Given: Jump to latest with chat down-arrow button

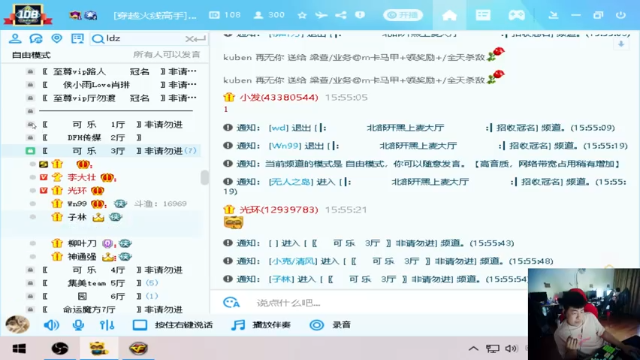Looking at the screenshot, I should pos(621,44).
